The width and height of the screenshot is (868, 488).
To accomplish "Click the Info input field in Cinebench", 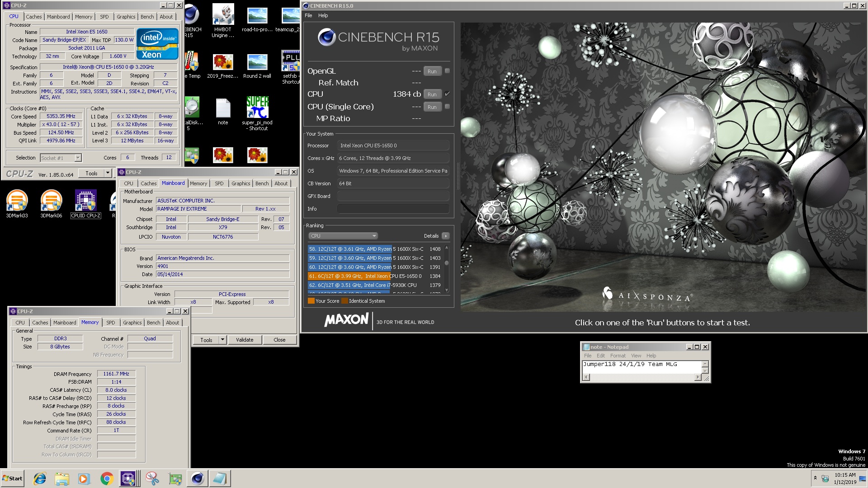I will (393, 209).
